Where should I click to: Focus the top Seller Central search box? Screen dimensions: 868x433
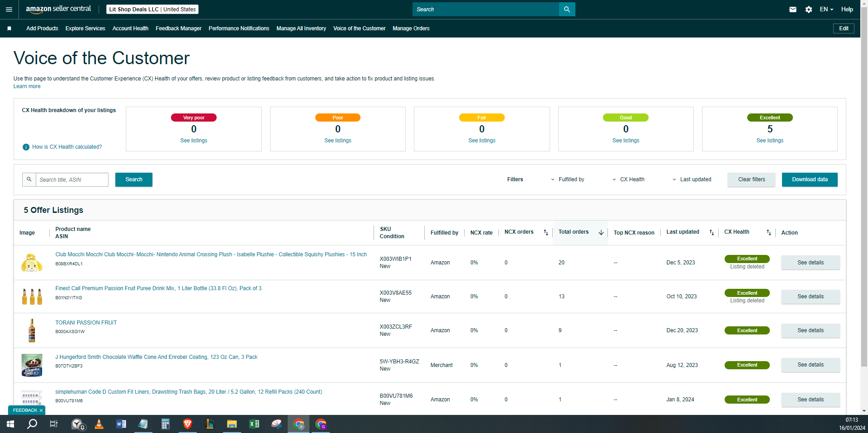[x=486, y=9]
